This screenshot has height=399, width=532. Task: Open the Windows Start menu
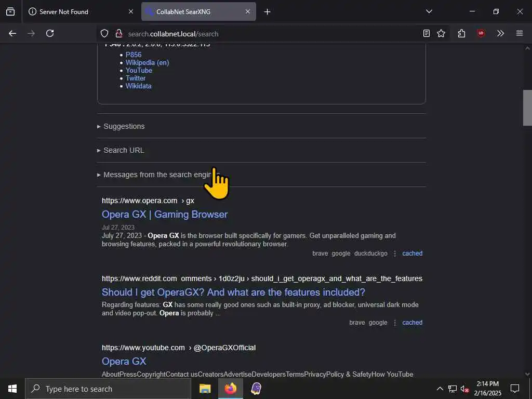click(12, 389)
